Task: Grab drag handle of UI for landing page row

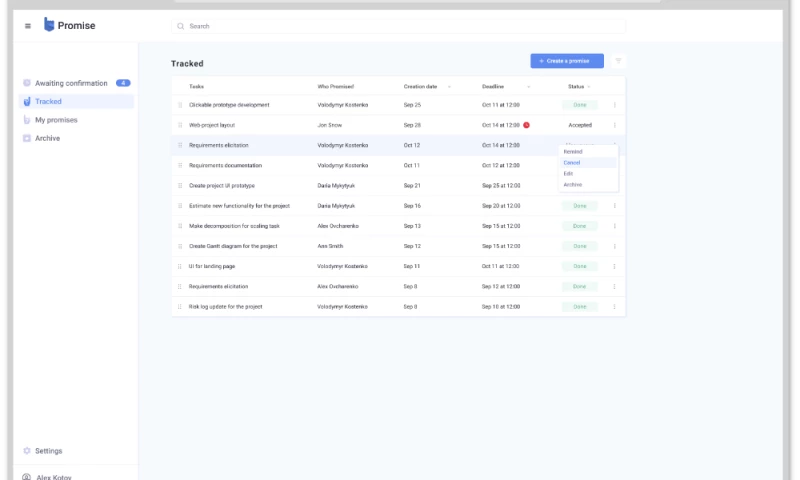Action: tap(180, 266)
